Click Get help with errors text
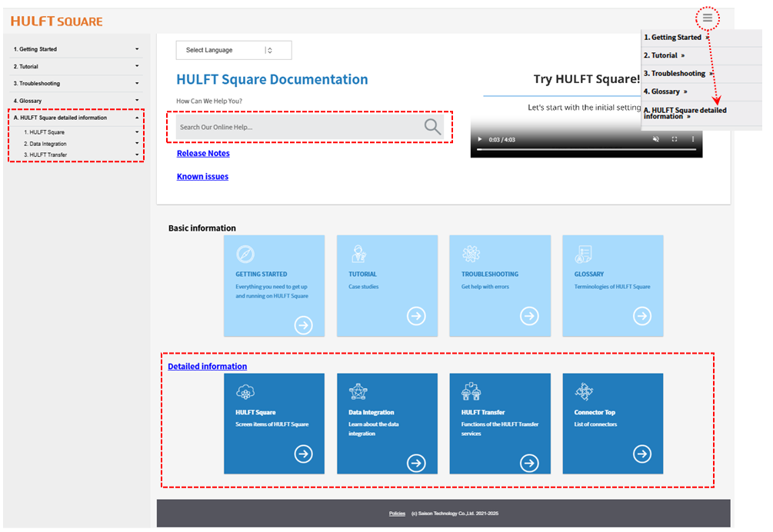This screenshot has height=532, width=773. (485, 287)
